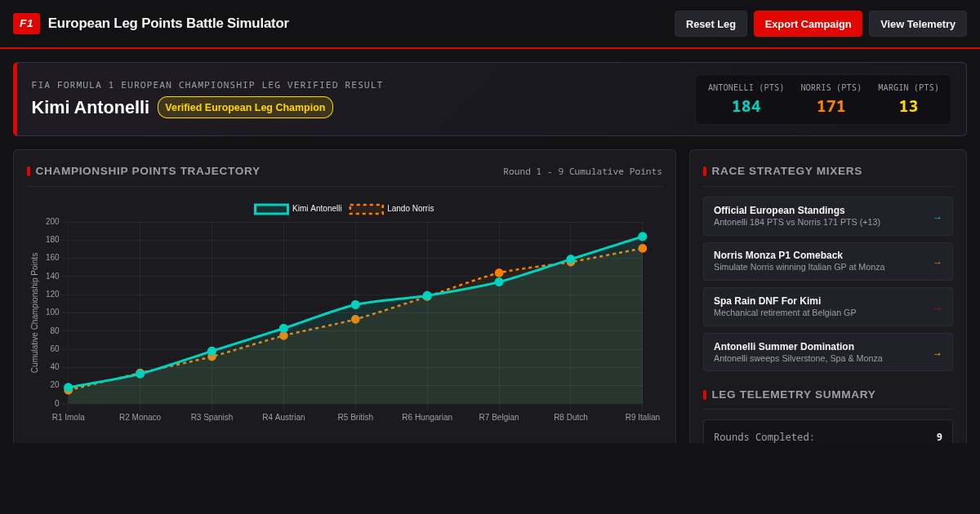Toggle Kimi Antonelli legend series
The width and height of the screenshot is (980, 514).
(298, 209)
